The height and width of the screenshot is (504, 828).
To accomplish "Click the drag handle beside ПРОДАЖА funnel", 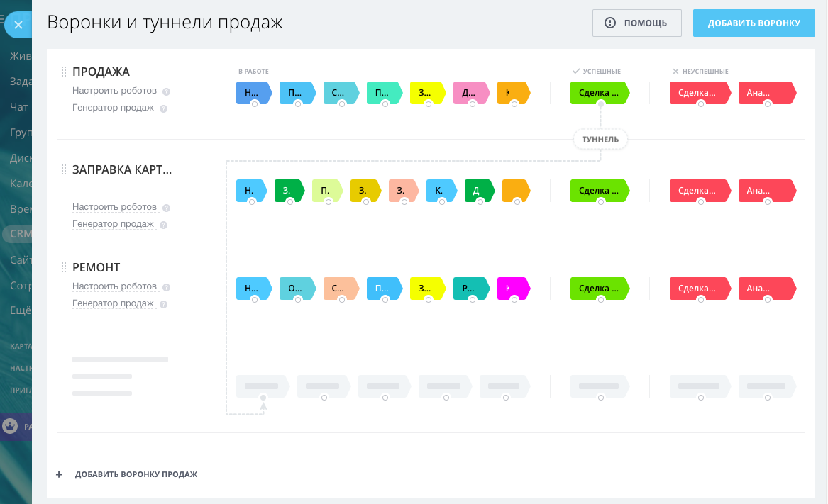I will click(63, 72).
